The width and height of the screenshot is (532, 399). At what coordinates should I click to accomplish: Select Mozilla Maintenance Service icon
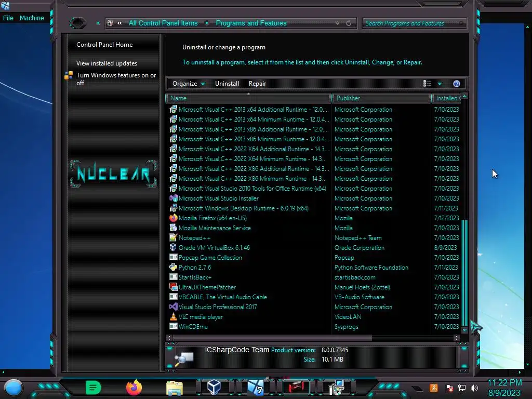tap(173, 228)
